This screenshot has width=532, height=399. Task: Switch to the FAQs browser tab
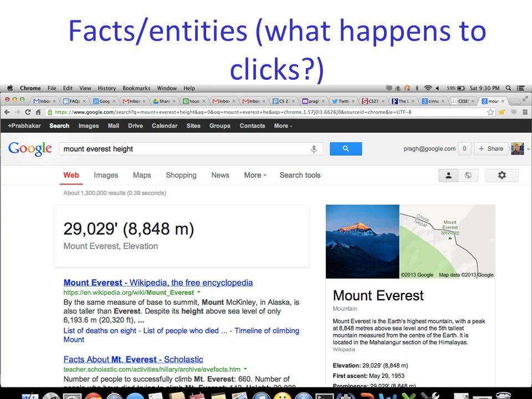[x=75, y=101]
